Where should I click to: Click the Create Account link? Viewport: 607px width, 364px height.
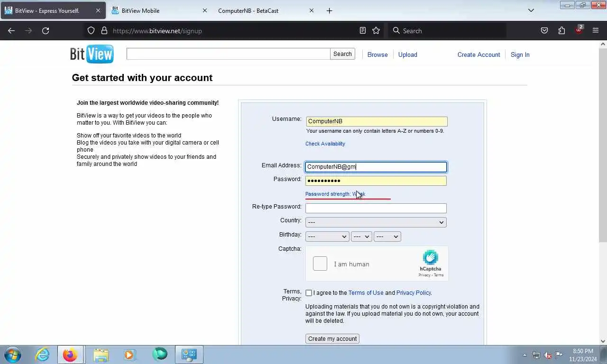pyautogui.click(x=479, y=55)
